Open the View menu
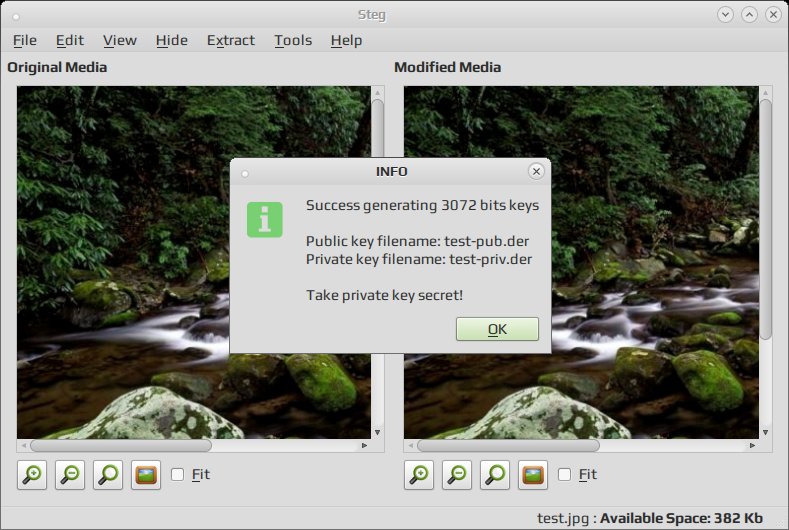This screenshot has height=530, width=789. coord(120,40)
